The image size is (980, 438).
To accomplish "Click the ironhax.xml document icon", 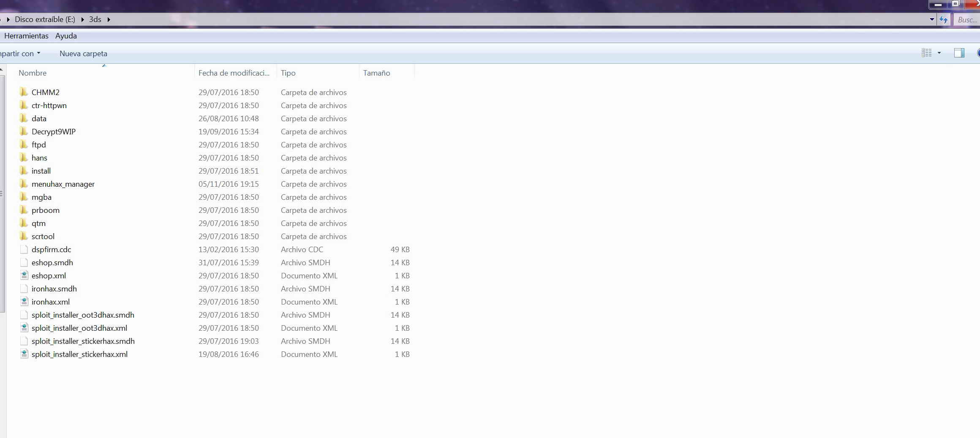I will coord(24,302).
